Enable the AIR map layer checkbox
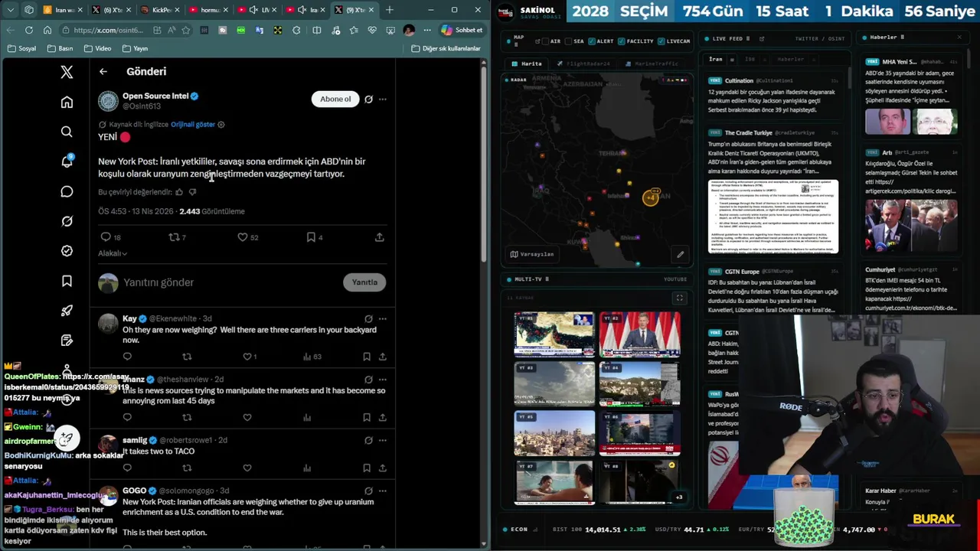Image resolution: width=980 pixels, height=551 pixels. (x=547, y=41)
